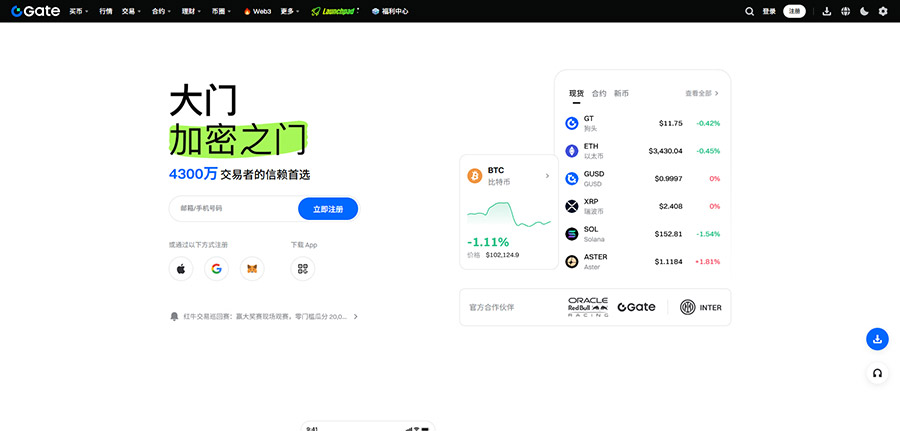Expand the 合约 header dropdown menu
900x431 pixels.
coord(161,11)
